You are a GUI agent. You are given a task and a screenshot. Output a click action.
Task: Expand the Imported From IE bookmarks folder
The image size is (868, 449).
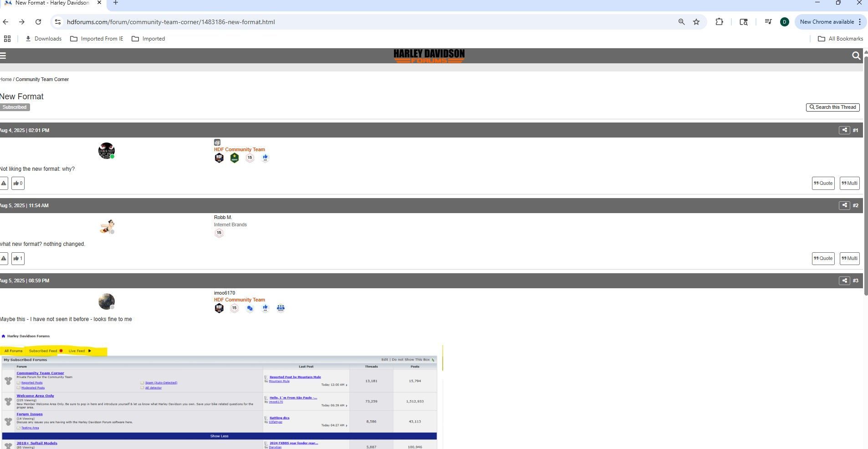click(x=97, y=39)
